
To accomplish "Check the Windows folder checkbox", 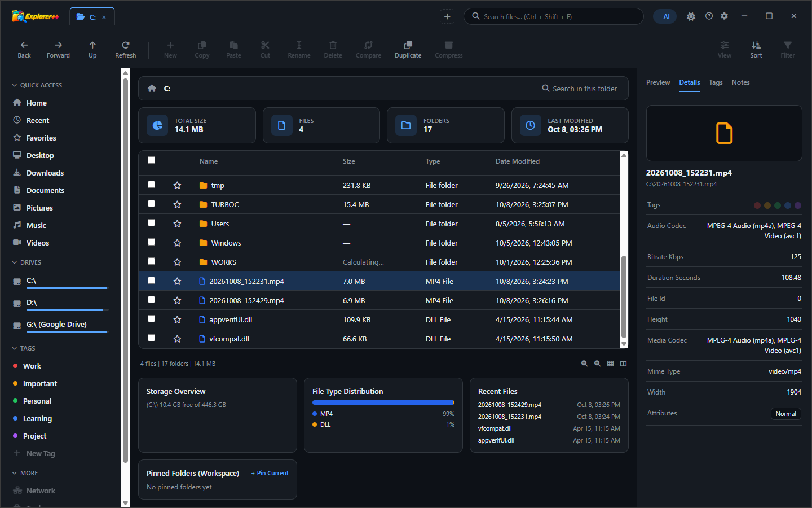I will (x=151, y=242).
